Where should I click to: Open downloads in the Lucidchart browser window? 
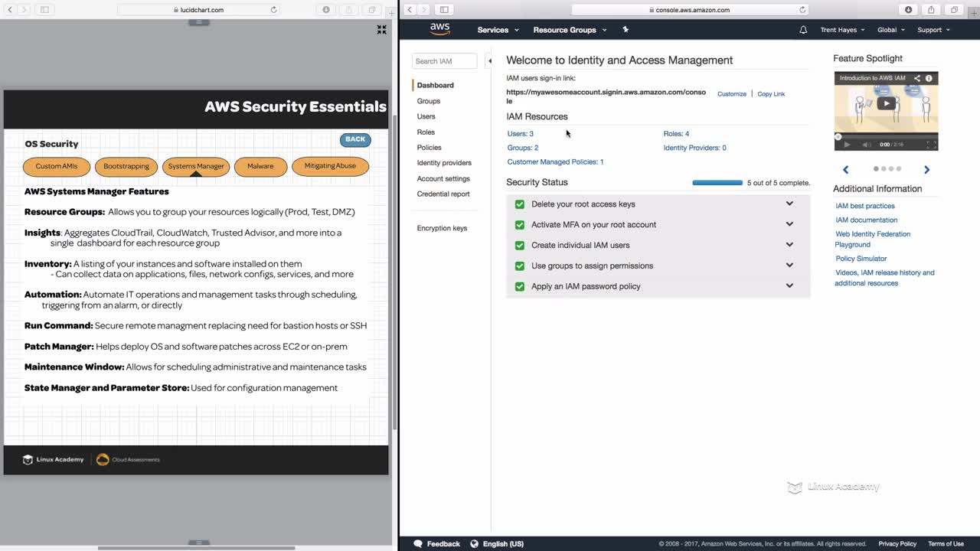pos(326,10)
